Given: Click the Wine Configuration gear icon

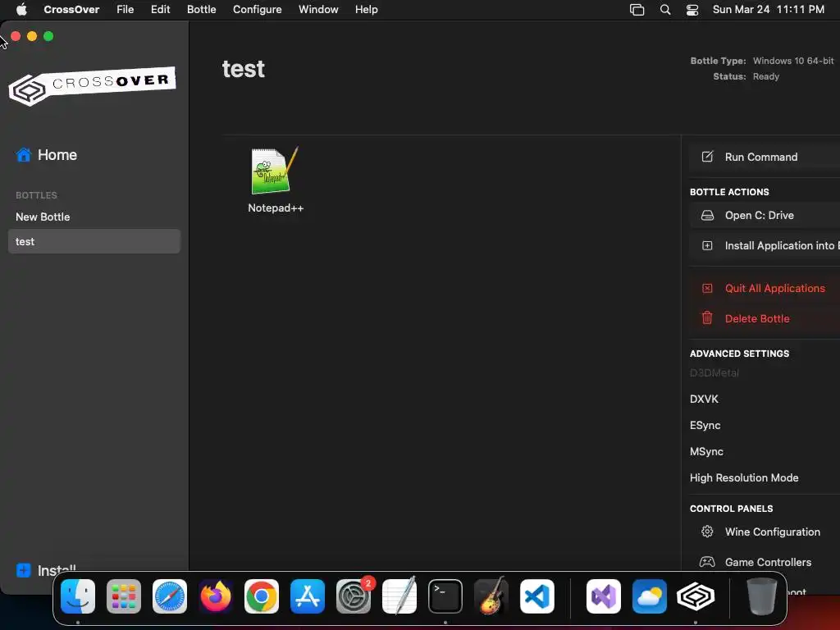Looking at the screenshot, I should (x=707, y=532).
